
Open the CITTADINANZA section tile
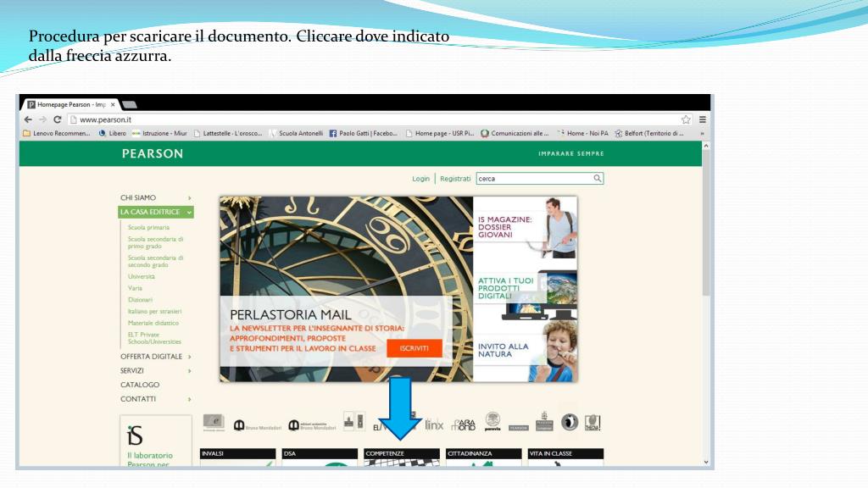click(x=483, y=457)
